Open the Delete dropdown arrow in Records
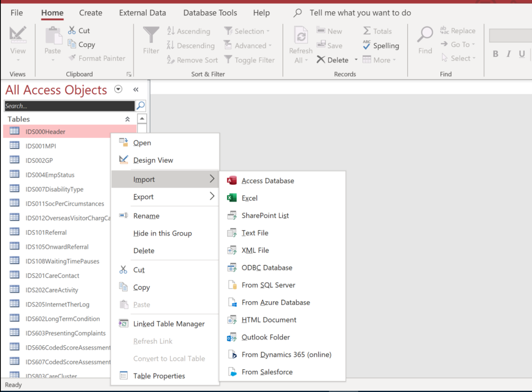This screenshot has height=392, width=532. [x=356, y=60]
